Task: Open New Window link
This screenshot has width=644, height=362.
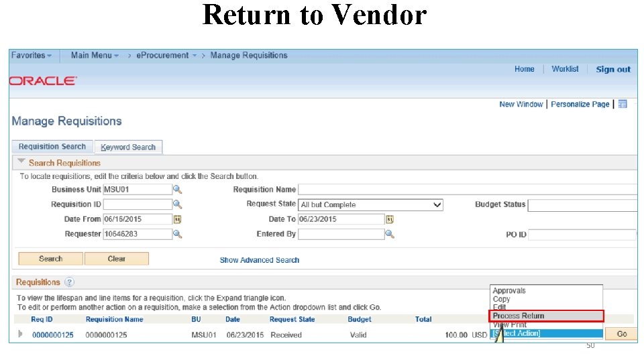Action: (521, 105)
